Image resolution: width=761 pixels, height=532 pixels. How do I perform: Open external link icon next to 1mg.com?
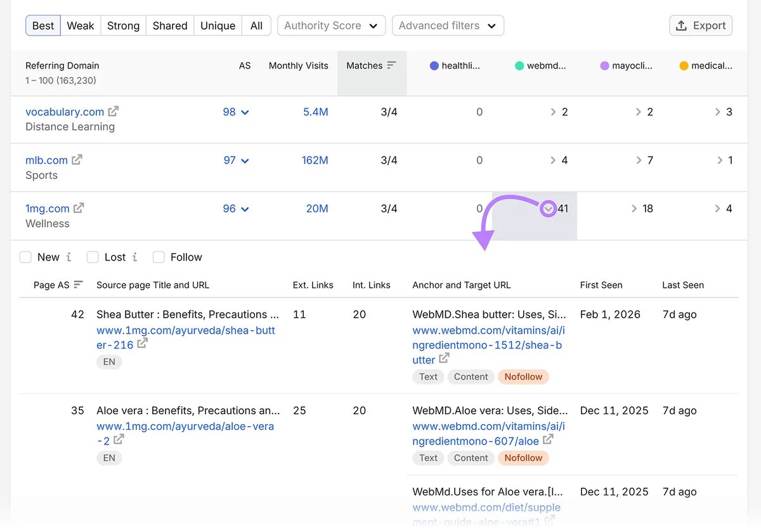click(x=79, y=207)
